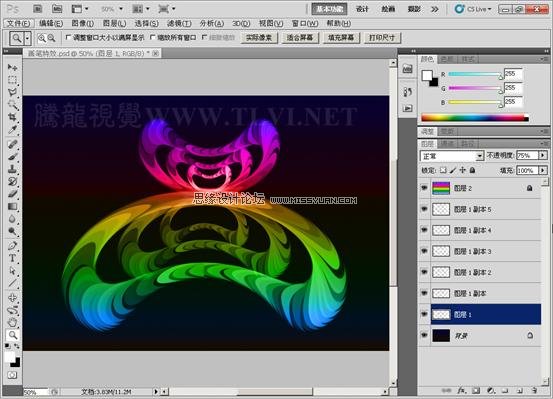The width and height of the screenshot is (553, 399).
Task: Enable 调整窗口大小以满屏显示 checkbox
Action: click(68, 37)
